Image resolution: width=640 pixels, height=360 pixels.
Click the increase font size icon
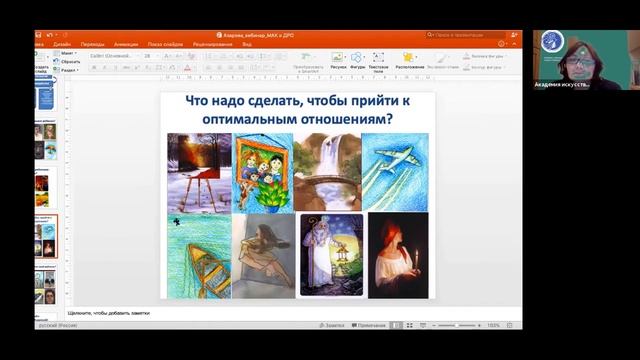pos(167,56)
